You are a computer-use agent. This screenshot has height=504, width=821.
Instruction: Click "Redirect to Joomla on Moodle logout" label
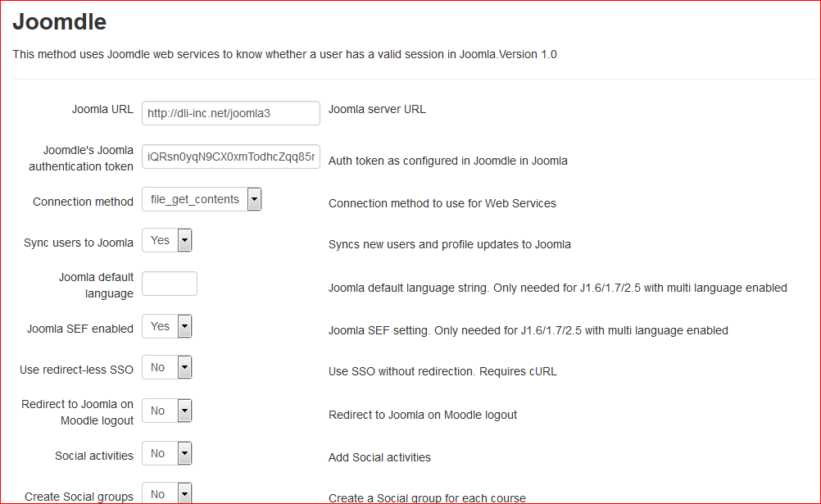pyautogui.click(x=78, y=412)
